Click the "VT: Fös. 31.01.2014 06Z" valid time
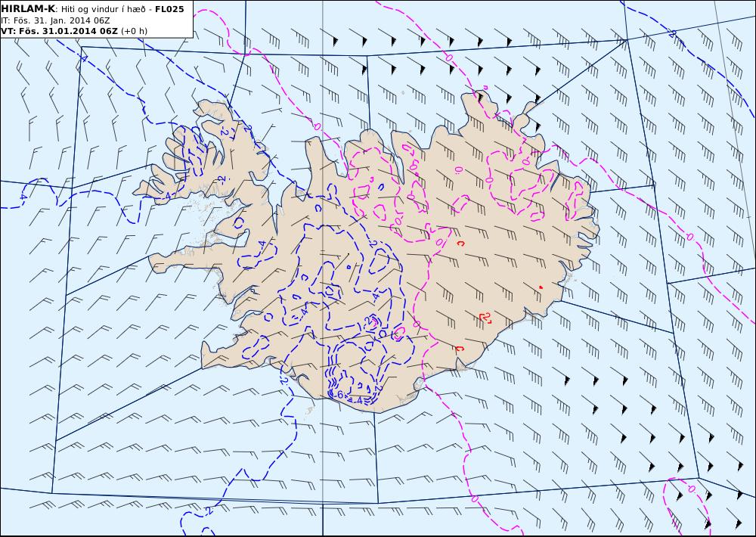The width and height of the screenshot is (756, 537). pos(59,31)
